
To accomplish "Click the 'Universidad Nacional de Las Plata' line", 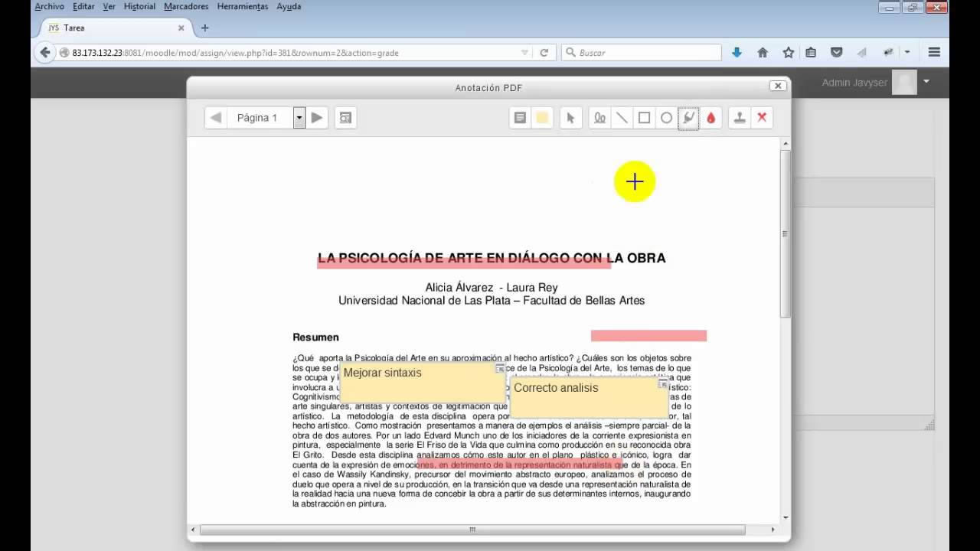I will pos(492,301).
